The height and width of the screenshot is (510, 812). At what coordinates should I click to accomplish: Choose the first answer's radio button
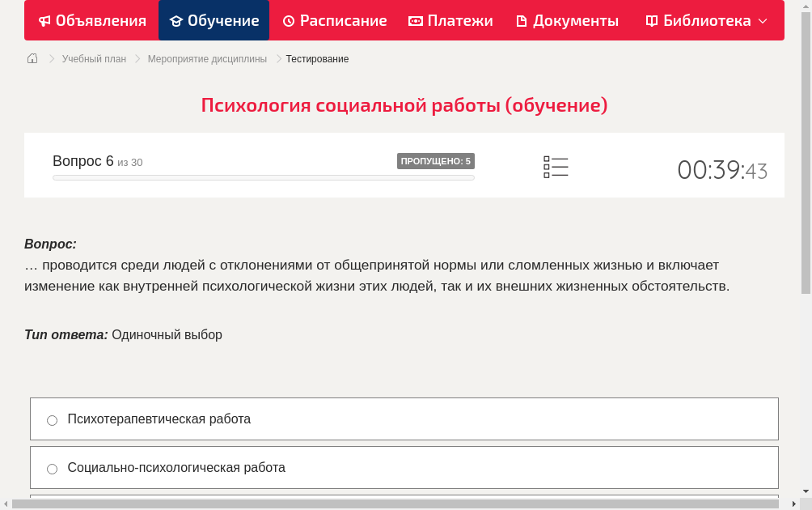click(x=52, y=419)
